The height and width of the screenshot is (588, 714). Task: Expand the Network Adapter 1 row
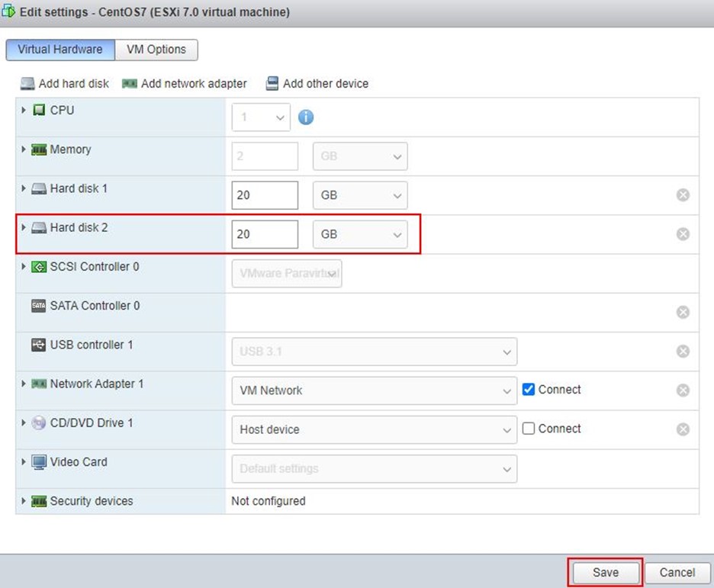click(23, 384)
